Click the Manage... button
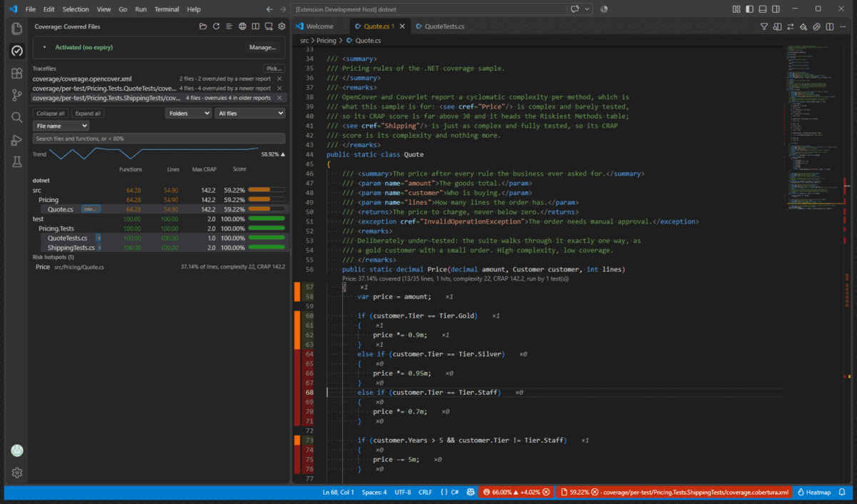The image size is (857, 504). pyautogui.click(x=262, y=47)
